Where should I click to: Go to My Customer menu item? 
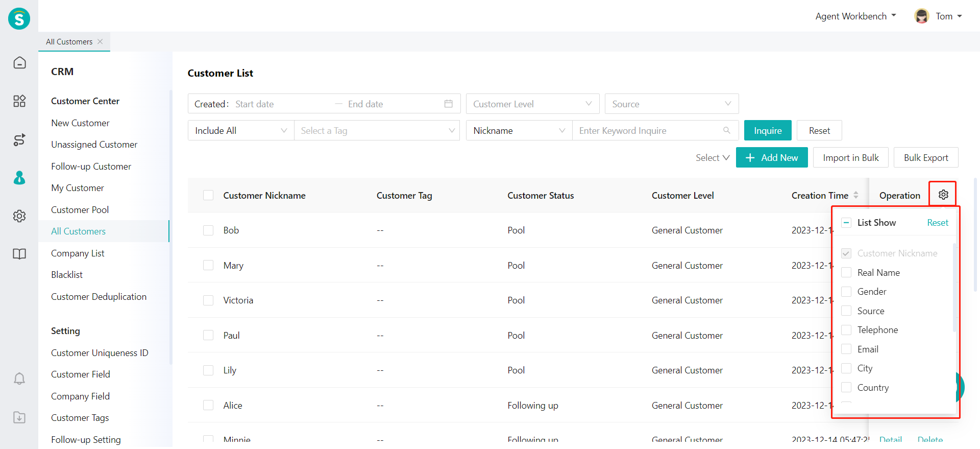coord(77,188)
